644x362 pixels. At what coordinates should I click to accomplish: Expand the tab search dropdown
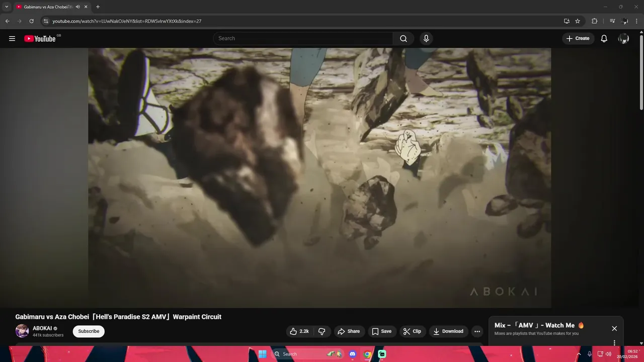tap(7, 7)
